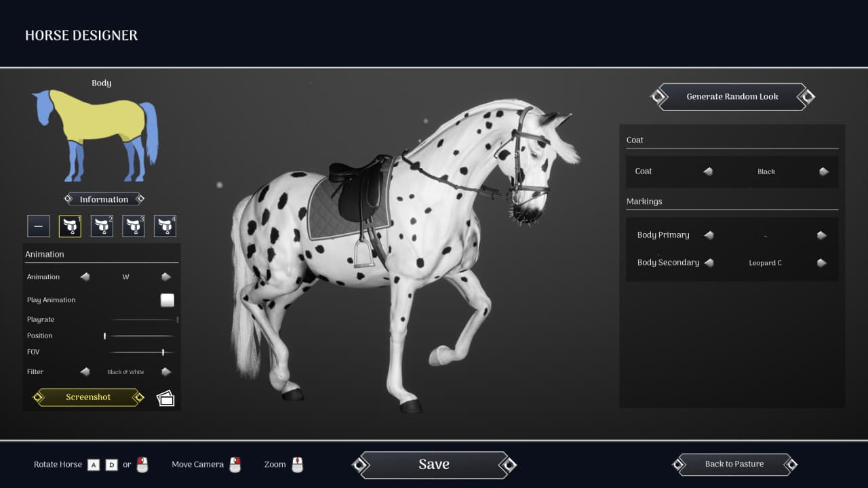Select previous Body Secondary marking
This screenshot has width=868, height=488.
pos(709,262)
